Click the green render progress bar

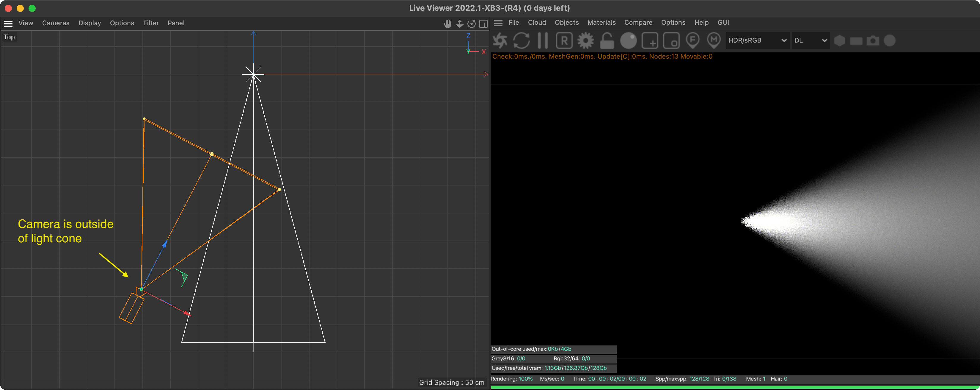point(734,387)
